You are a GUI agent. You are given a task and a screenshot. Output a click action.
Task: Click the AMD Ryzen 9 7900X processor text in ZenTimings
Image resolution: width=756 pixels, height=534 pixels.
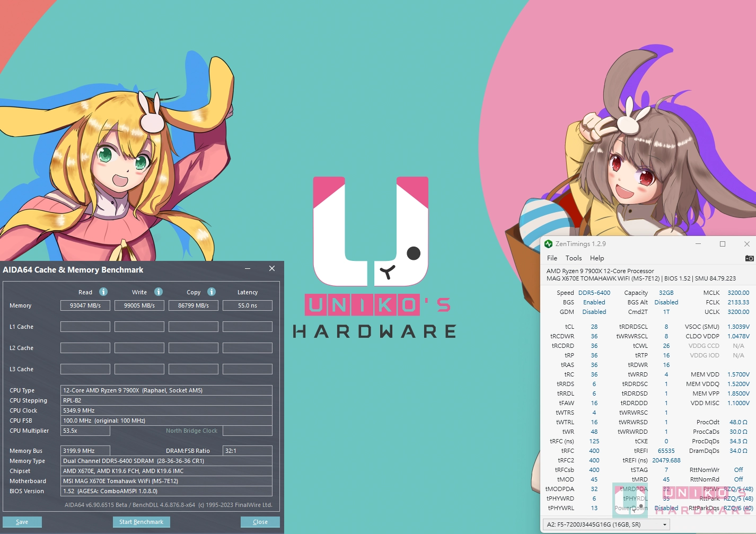[x=600, y=271]
